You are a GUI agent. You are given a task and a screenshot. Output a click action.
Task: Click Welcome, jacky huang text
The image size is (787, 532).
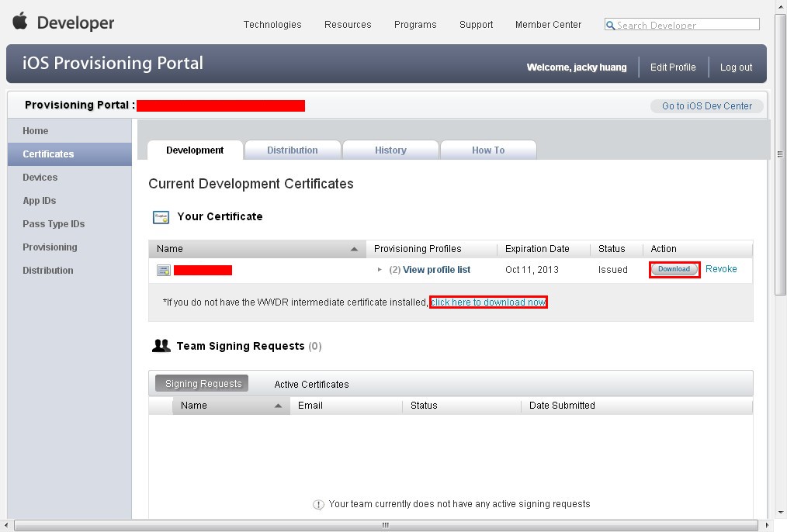pos(577,67)
